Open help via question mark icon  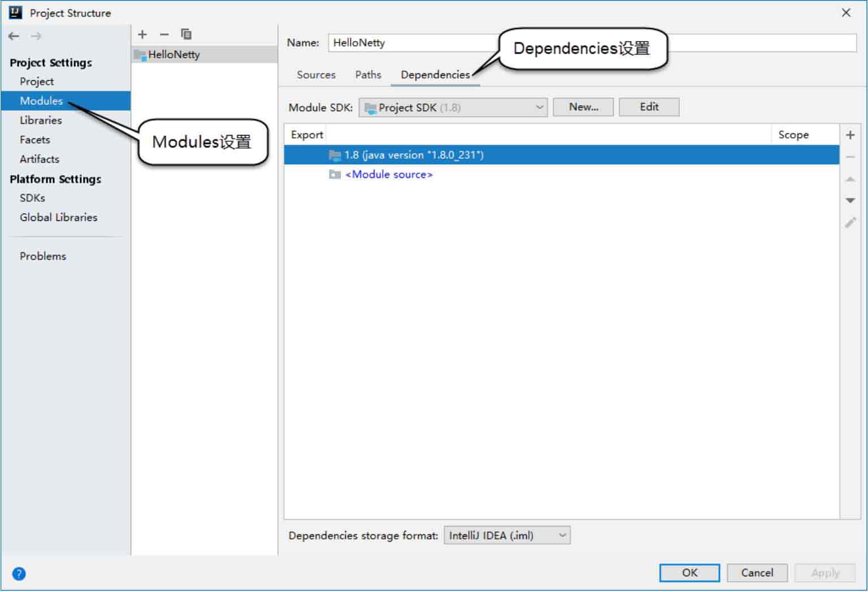(19, 574)
